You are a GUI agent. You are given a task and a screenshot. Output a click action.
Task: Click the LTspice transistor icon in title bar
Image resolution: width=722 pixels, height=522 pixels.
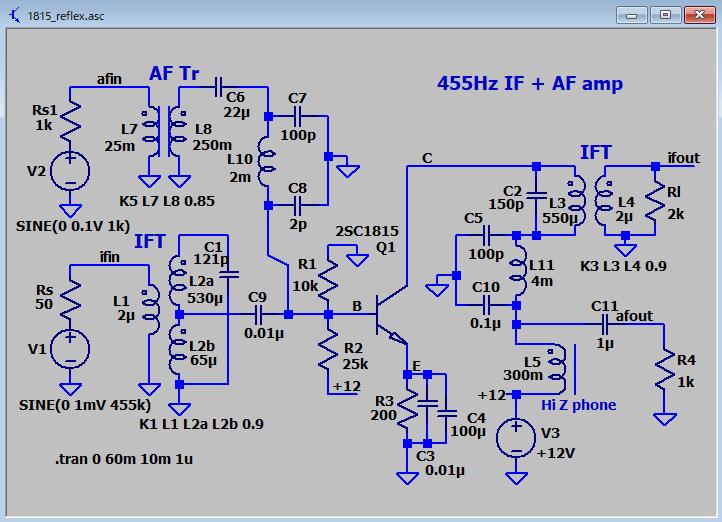(15, 15)
